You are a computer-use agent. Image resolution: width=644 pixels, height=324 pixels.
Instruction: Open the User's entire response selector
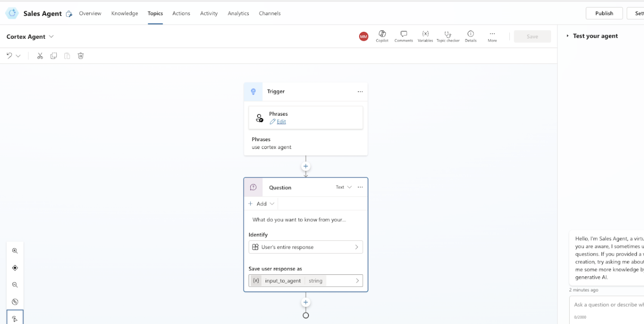point(306,247)
